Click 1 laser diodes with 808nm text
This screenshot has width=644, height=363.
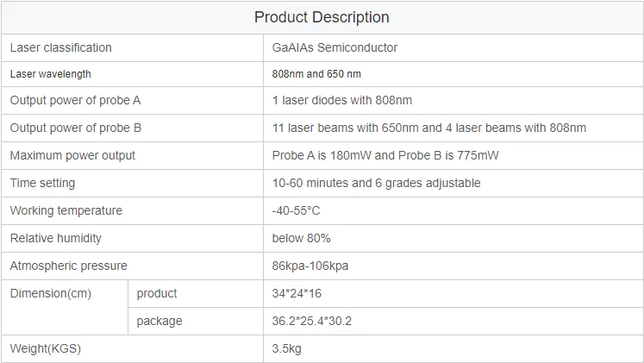(341, 100)
